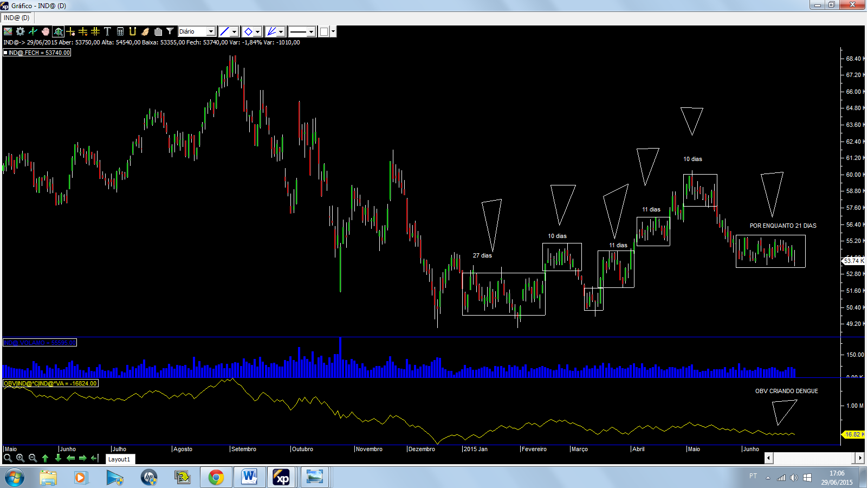Select the blue trend line tool
The height and width of the screenshot is (488, 868).
click(224, 31)
